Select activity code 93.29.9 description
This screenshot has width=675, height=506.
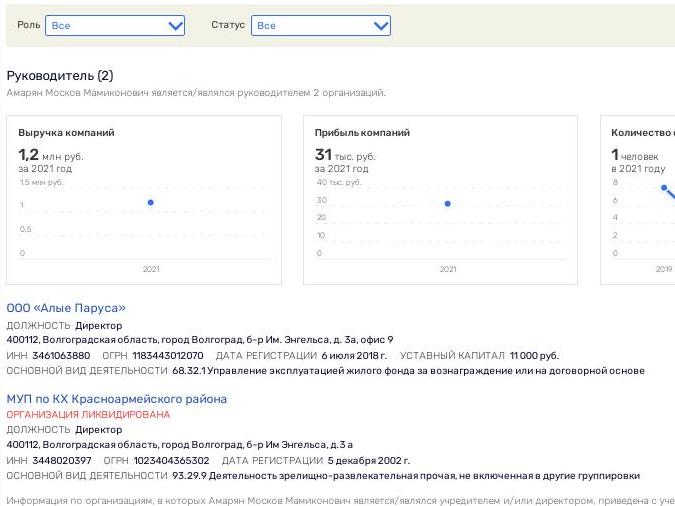click(406, 476)
